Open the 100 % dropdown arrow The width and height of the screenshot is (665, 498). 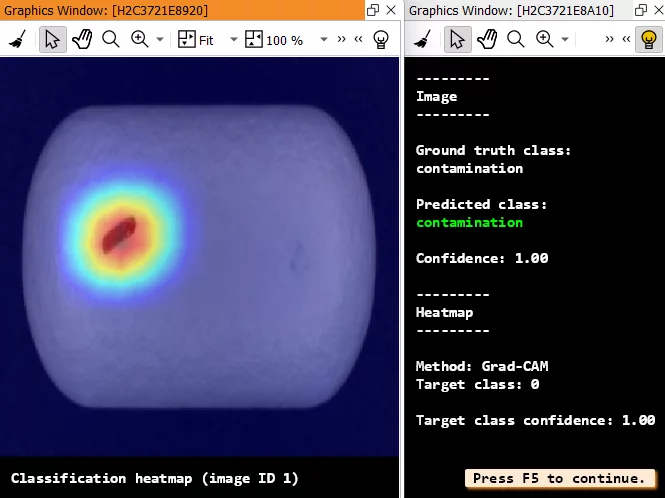coord(323,40)
